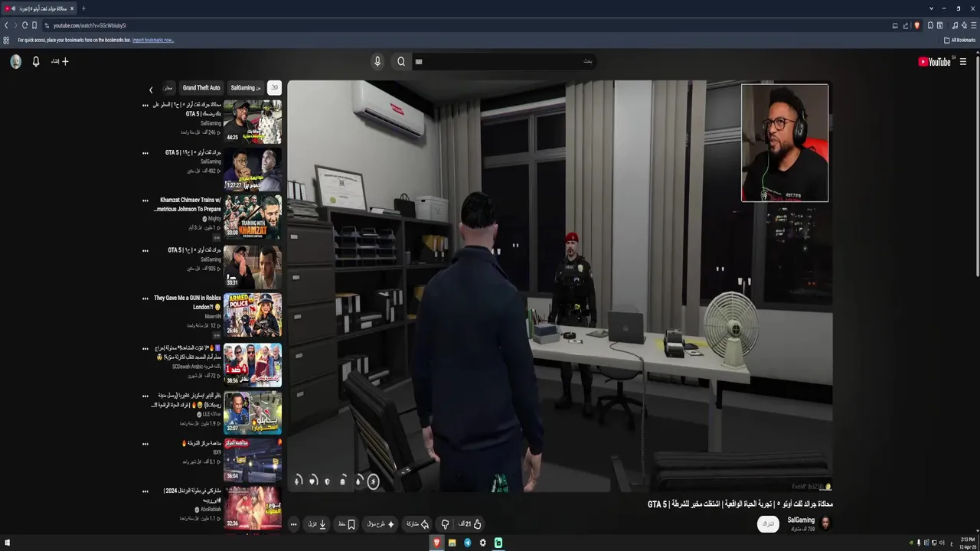Open SalGaming channel avatar below the video

(x=825, y=523)
